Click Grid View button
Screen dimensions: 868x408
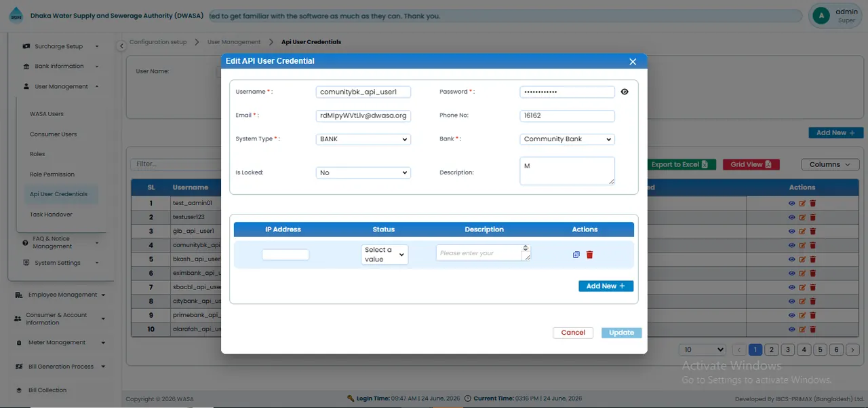[x=751, y=164]
